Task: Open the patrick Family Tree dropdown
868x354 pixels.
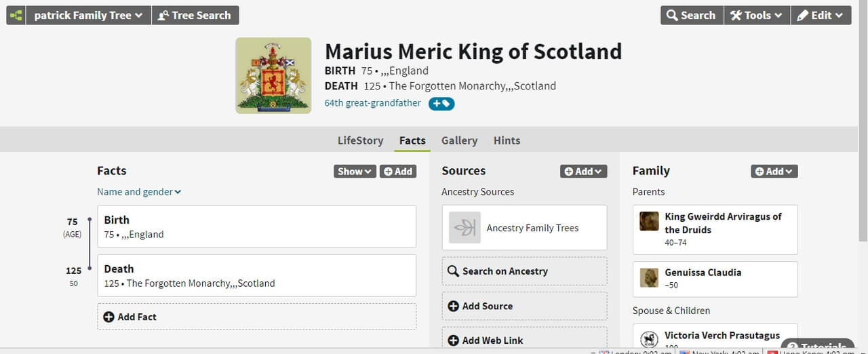Action: pos(88,15)
